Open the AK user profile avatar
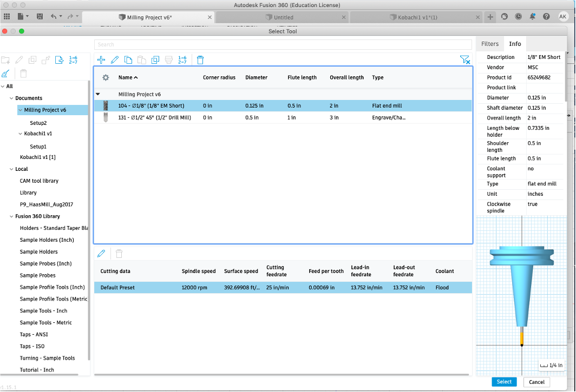The image size is (576, 392). coord(563,17)
